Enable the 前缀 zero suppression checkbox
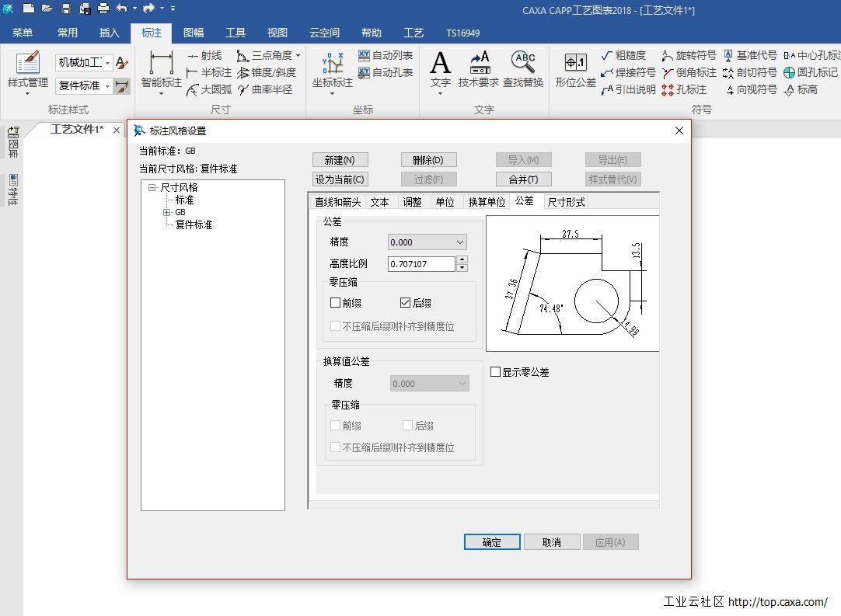Image resolution: width=841 pixels, height=616 pixels. point(336,303)
